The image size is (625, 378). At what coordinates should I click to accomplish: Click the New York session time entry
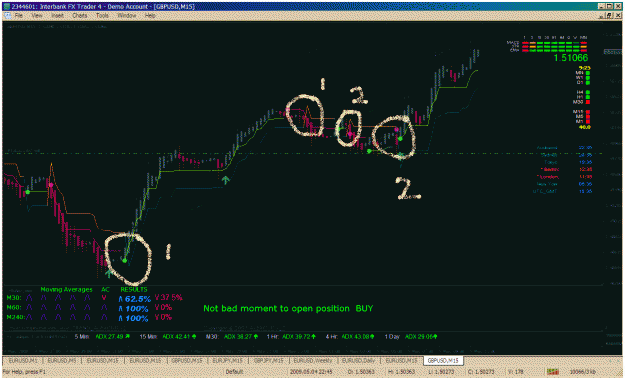click(x=565, y=184)
